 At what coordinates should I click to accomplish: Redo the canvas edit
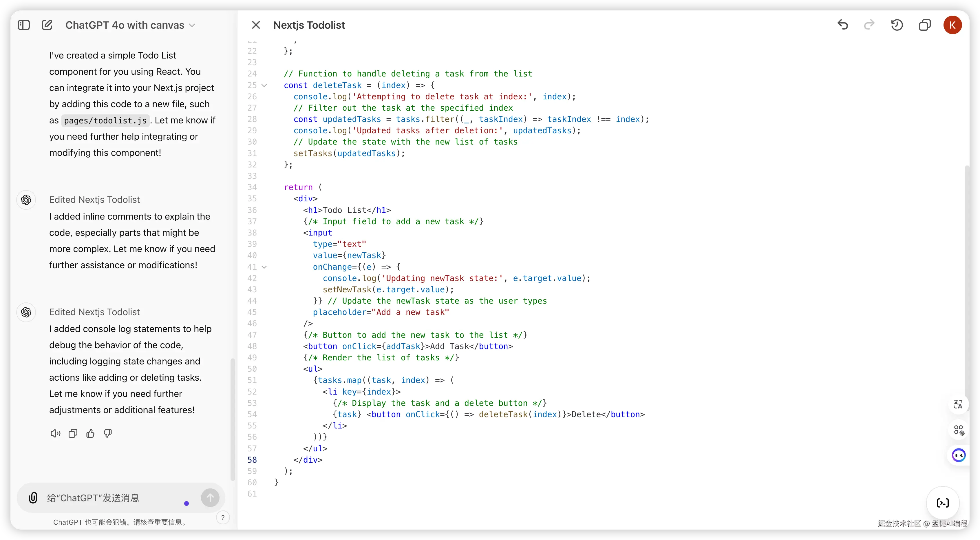click(869, 25)
